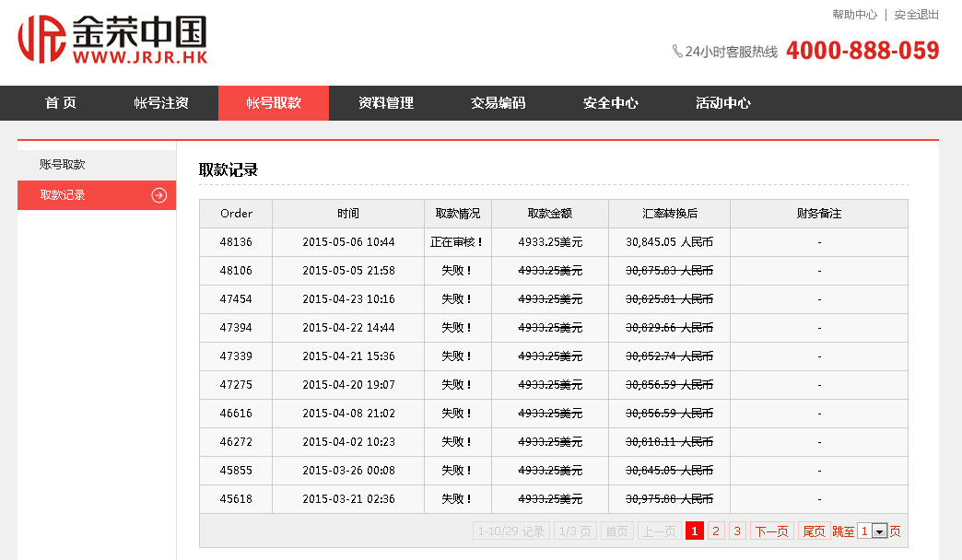Click the 1/3 页 page indicator
This screenshot has width=962, height=560.
(x=575, y=531)
